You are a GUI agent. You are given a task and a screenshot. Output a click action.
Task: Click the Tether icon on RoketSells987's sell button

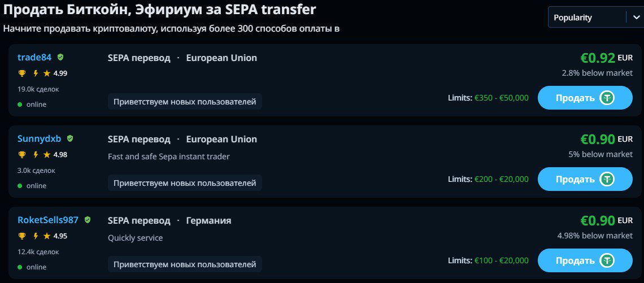pos(607,260)
